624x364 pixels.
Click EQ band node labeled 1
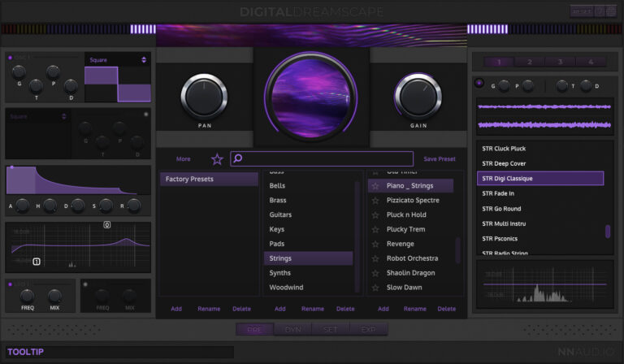(x=37, y=262)
